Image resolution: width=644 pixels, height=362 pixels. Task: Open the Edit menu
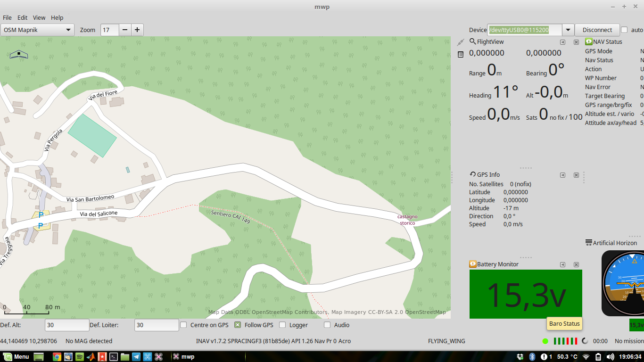(x=23, y=17)
